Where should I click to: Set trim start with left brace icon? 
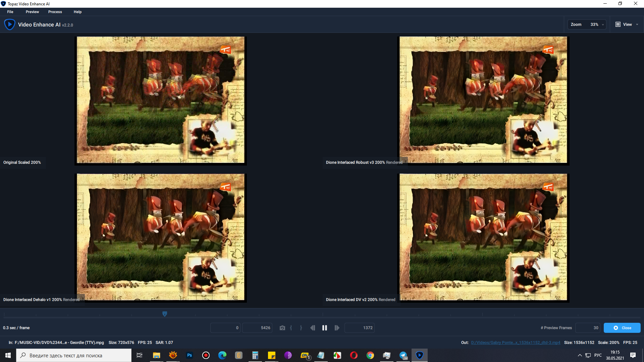(x=291, y=328)
